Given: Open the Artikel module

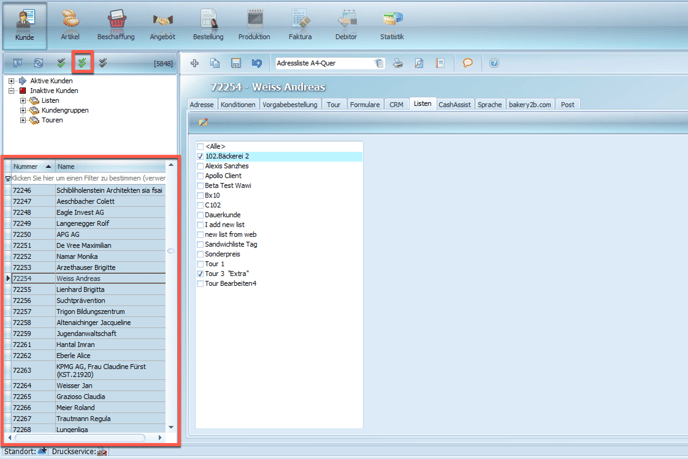Looking at the screenshot, I should (70, 25).
